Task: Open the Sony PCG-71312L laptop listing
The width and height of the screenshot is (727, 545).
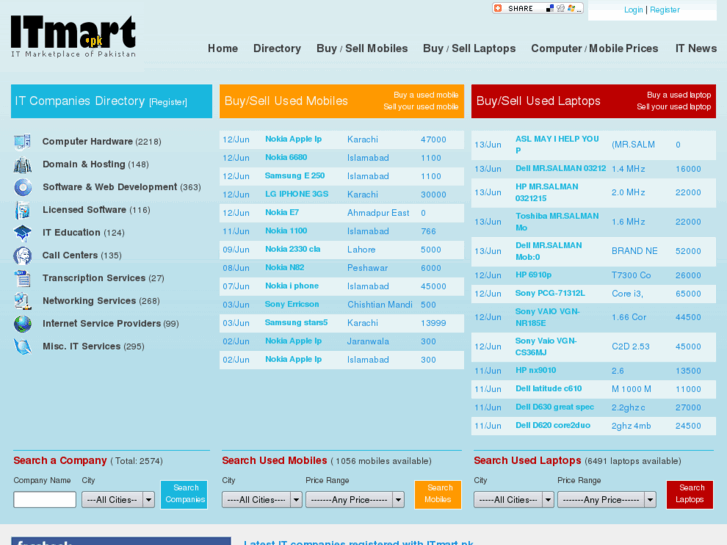Action: 550,293
